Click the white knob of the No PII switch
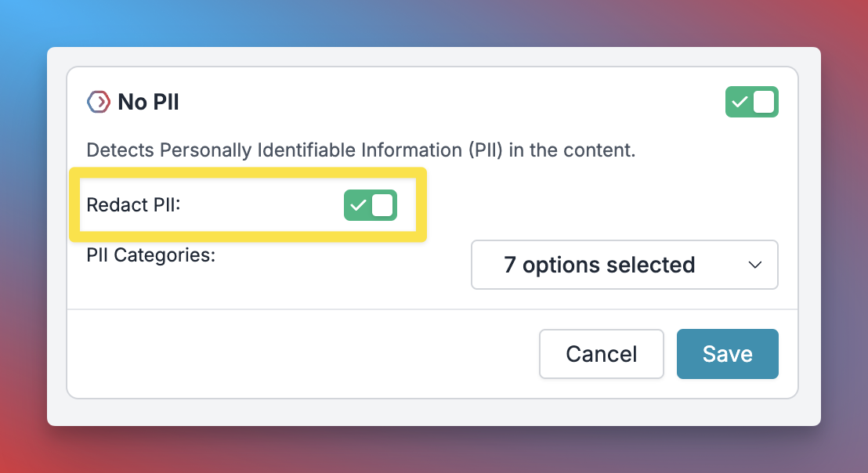This screenshot has width=868, height=473. pos(764,102)
